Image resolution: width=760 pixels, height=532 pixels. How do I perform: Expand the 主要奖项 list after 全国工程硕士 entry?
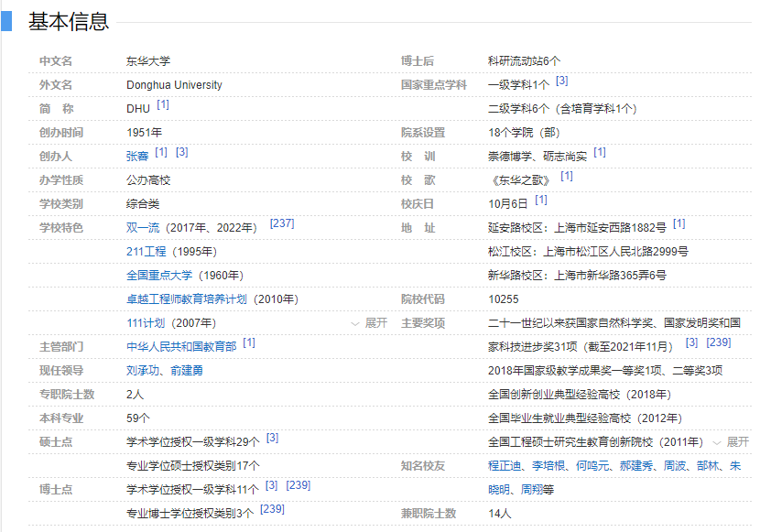(x=731, y=442)
